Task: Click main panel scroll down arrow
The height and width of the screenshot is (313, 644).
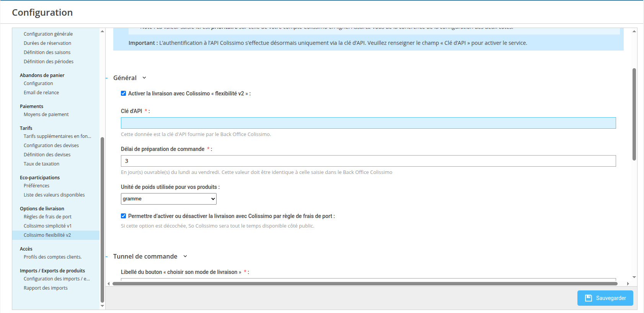Action: (x=634, y=277)
